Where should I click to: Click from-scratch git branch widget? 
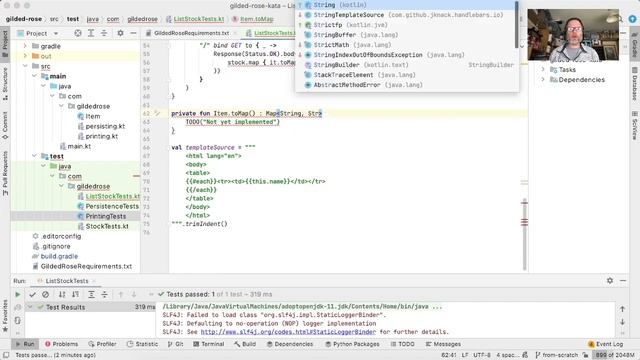point(557,355)
